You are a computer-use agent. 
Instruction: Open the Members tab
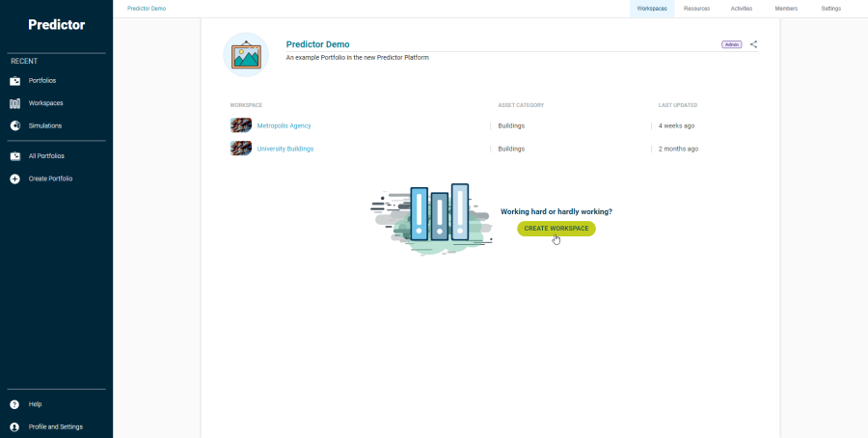[x=786, y=9]
